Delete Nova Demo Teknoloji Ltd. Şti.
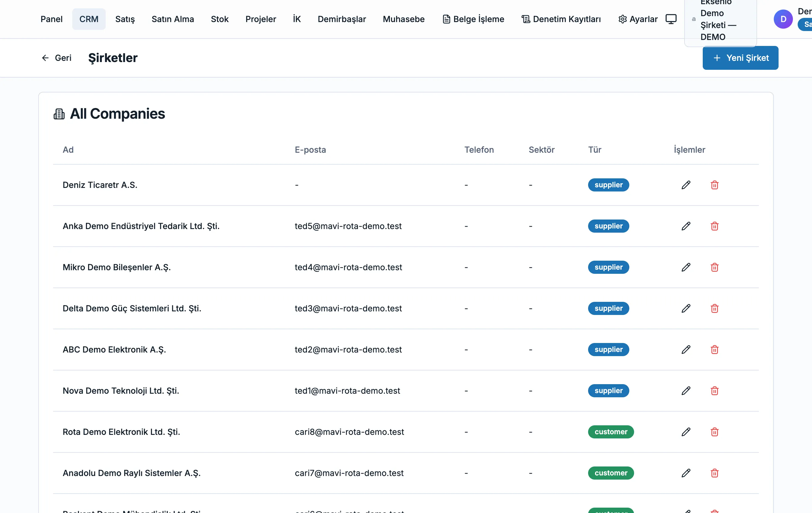 coord(714,391)
